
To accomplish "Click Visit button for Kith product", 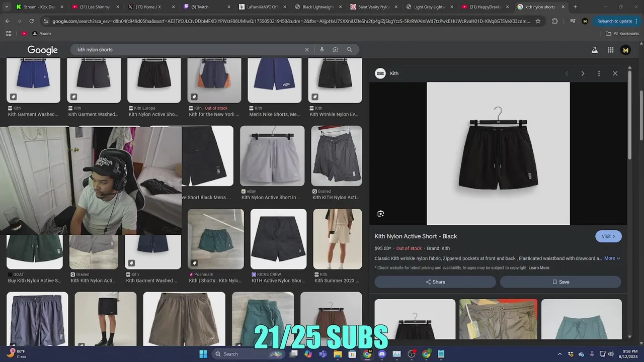I will click(608, 236).
